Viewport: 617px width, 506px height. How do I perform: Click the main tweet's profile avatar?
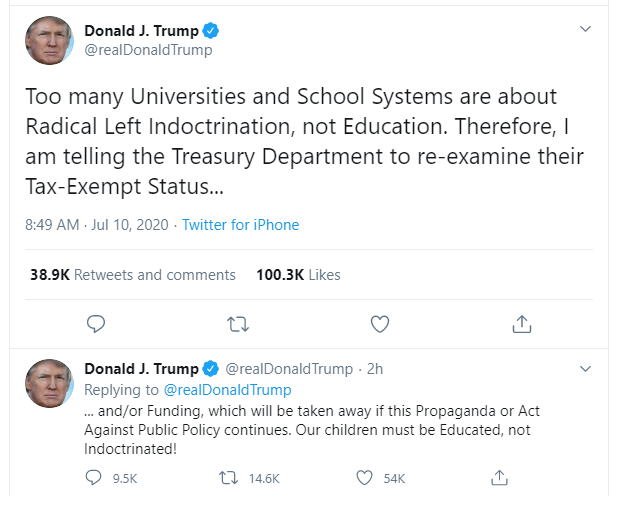[49, 40]
